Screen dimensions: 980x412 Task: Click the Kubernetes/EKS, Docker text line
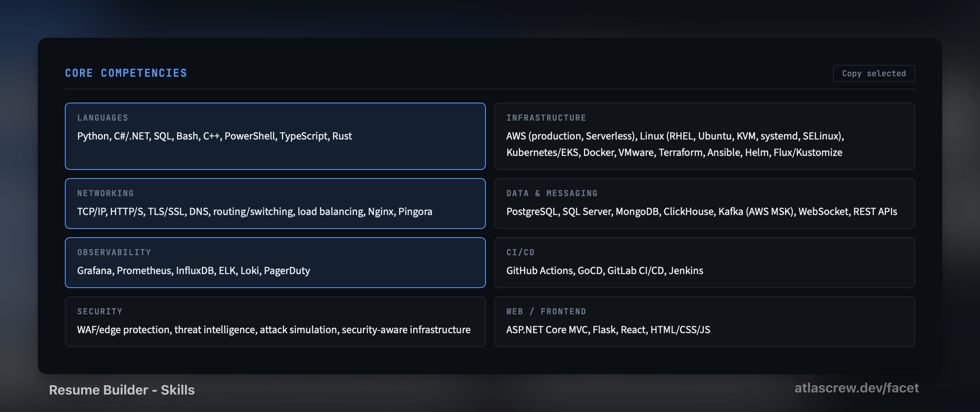point(674,153)
